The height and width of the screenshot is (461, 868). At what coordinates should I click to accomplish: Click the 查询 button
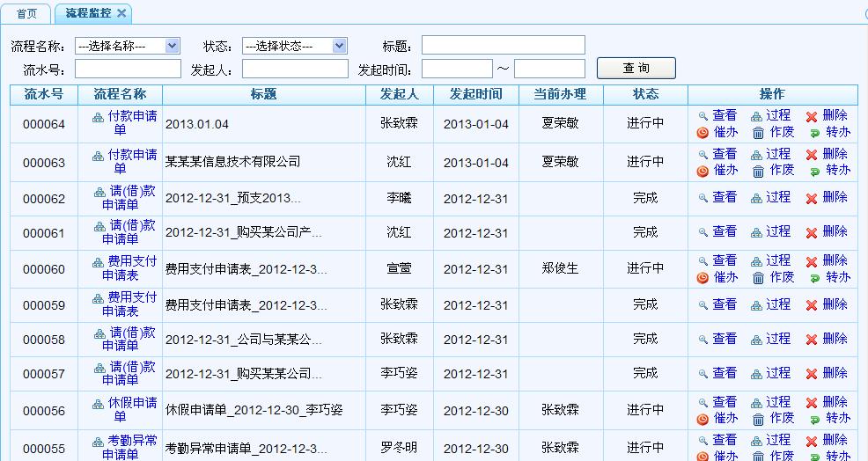[636, 68]
